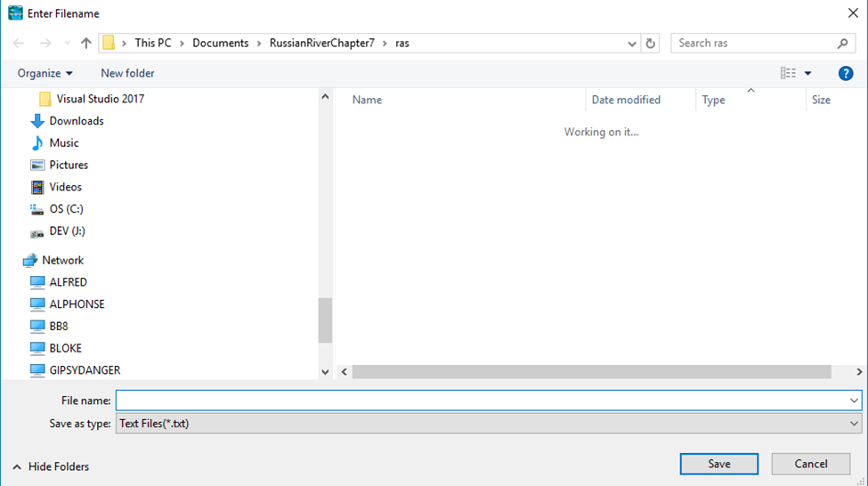Screen dimensions: 868x486
Task: Click the File name input field
Action: pos(481,401)
